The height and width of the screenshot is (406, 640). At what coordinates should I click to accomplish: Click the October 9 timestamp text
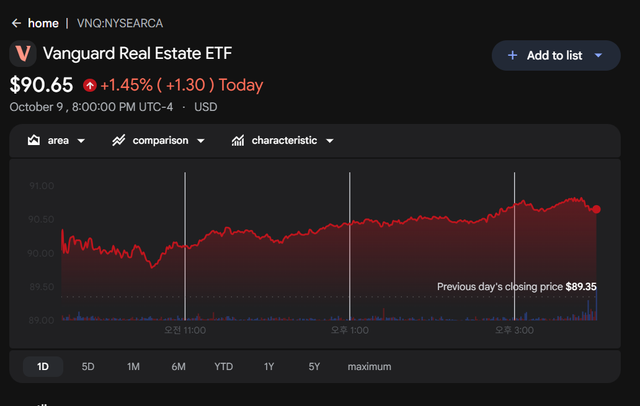pos(91,107)
